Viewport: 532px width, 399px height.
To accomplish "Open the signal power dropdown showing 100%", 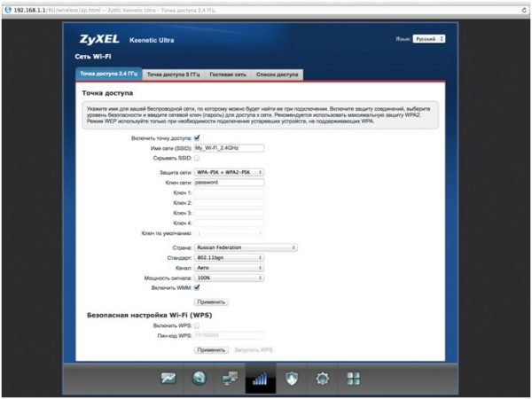I will click(229, 278).
